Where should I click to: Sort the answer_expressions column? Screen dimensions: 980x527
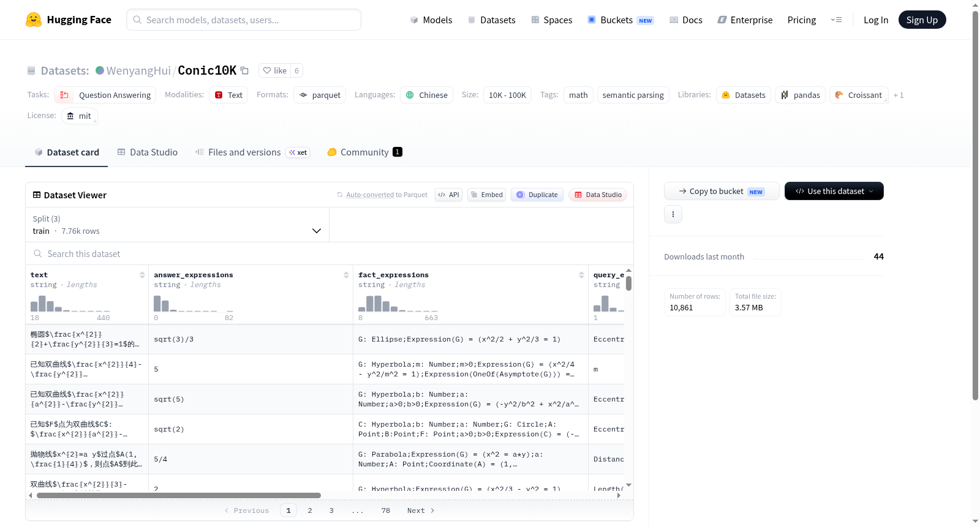pyautogui.click(x=346, y=275)
